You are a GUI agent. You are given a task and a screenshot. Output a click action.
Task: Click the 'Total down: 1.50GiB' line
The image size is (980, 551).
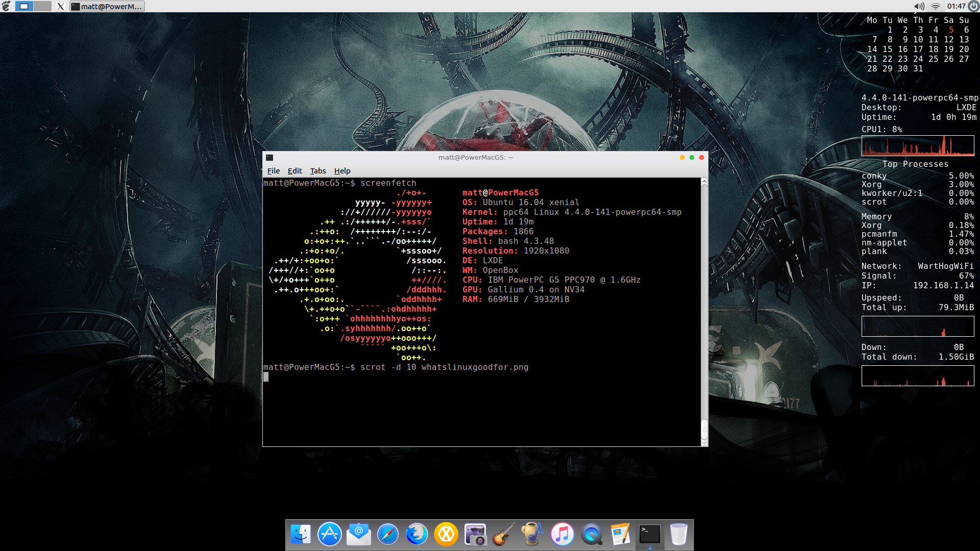918,357
